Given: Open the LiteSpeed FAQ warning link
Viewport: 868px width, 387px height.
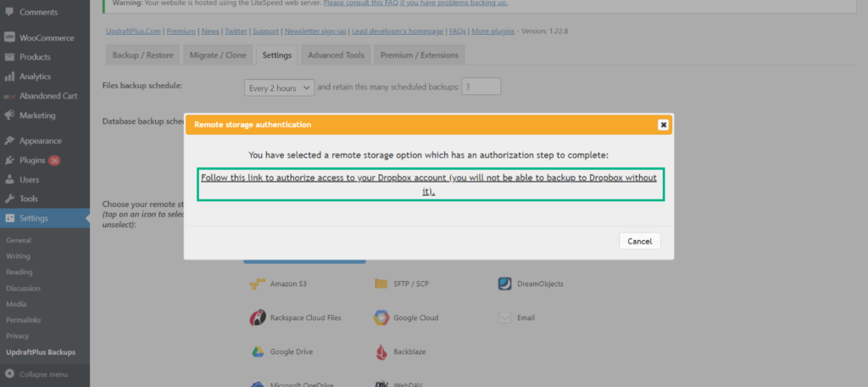Looking at the screenshot, I should [415, 3].
